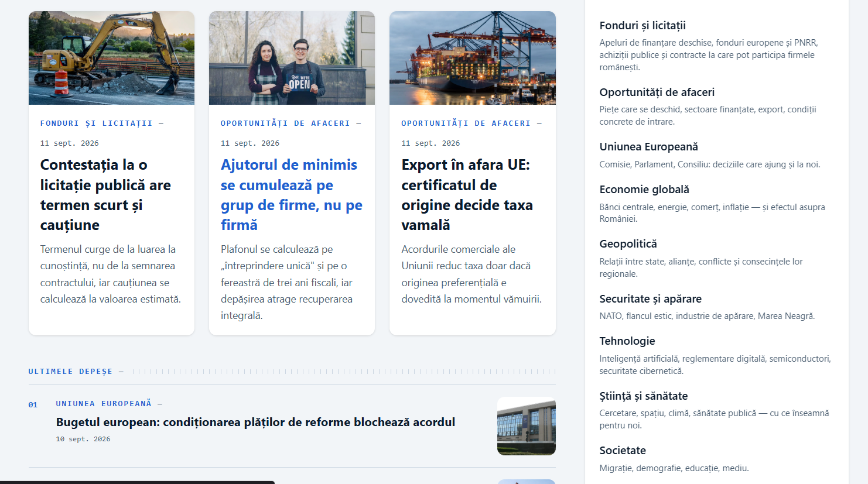Screen dimensions: 868x484
Task: Open article 'Contestația la o licitație publică'
Action: pyautogui.click(x=105, y=195)
